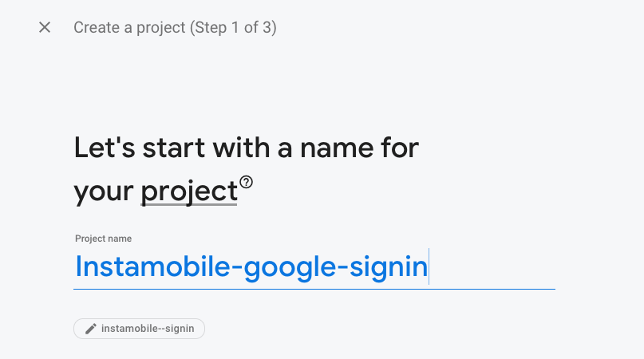Place cursor at end of project name text

tap(429, 266)
